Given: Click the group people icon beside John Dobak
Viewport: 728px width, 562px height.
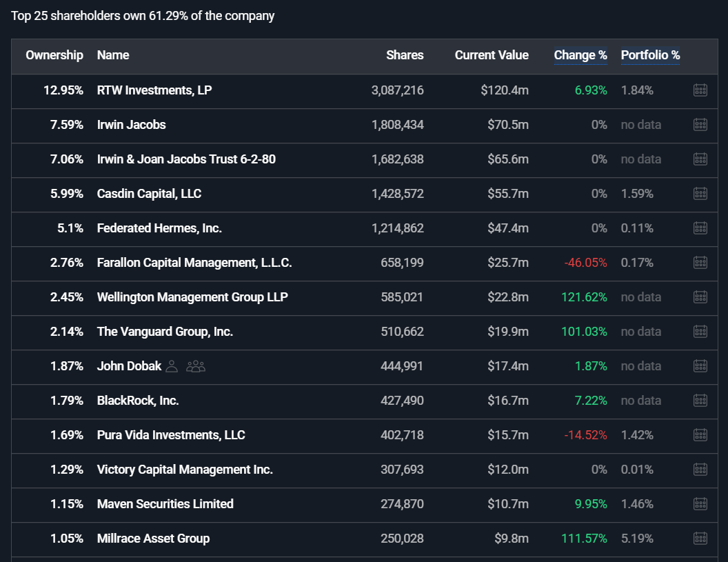Looking at the screenshot, I should (196, 366).
